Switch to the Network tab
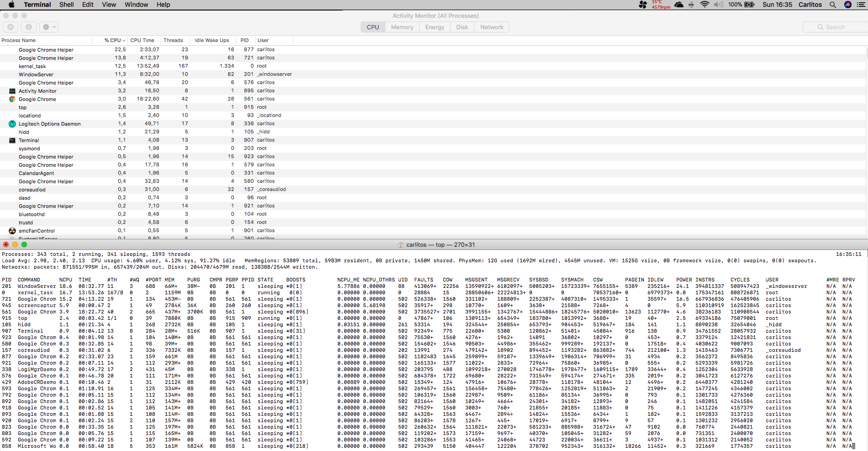The image size is (868, 451). point(492,27)
